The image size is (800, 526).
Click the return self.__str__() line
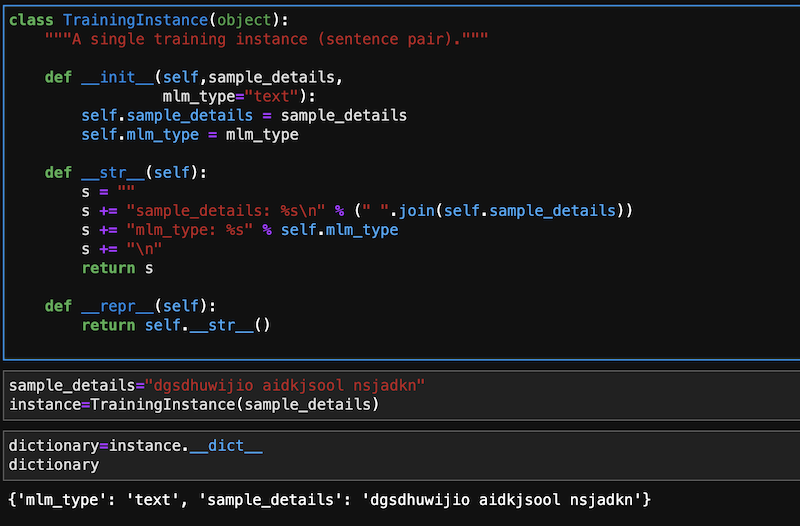(x=176, y=325)
